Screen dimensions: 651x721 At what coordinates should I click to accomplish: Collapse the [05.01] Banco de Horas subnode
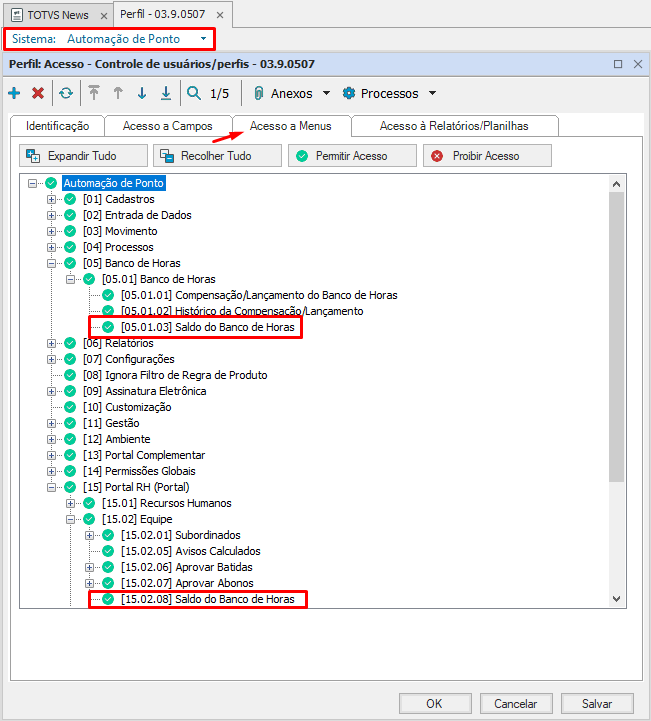pos(70,280)
